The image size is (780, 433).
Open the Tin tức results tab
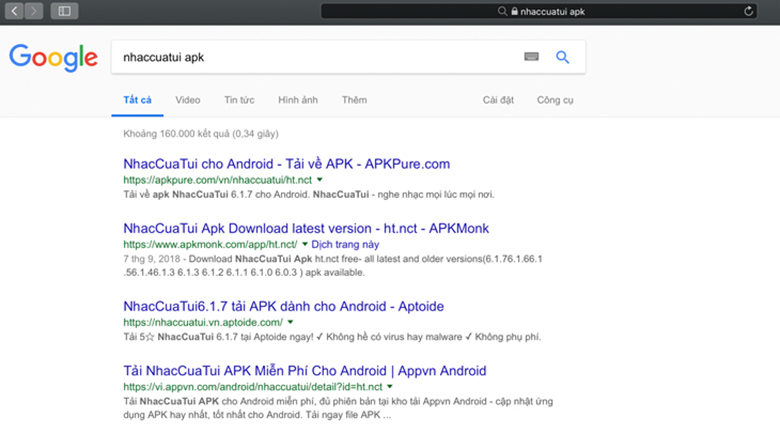[x=239, y=100]
